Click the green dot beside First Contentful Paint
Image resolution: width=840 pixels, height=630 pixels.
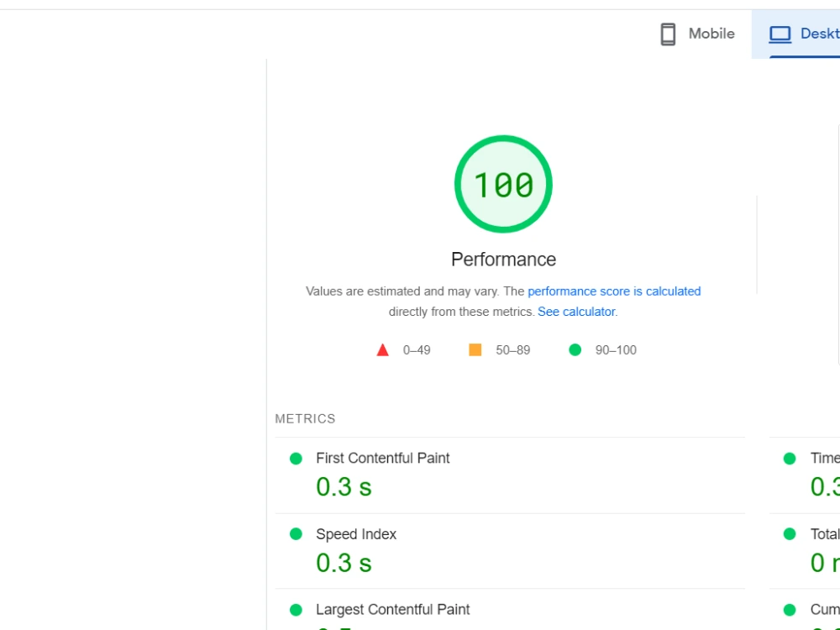[x=296, y=459]
